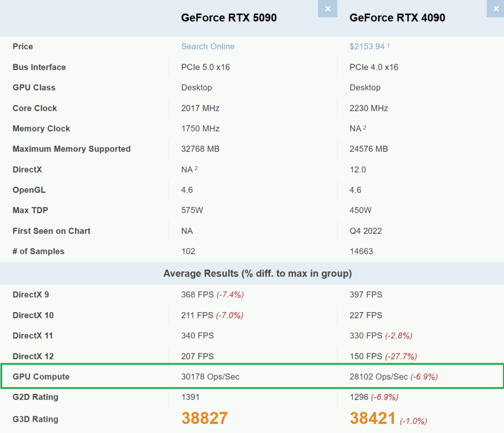Select the DirectX 11 row label

point(33,336)
